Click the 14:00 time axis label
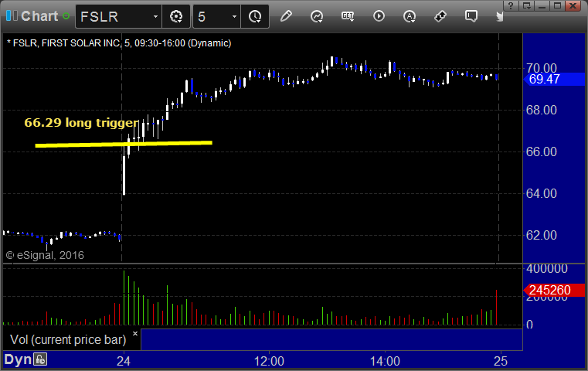 point(385,361)
